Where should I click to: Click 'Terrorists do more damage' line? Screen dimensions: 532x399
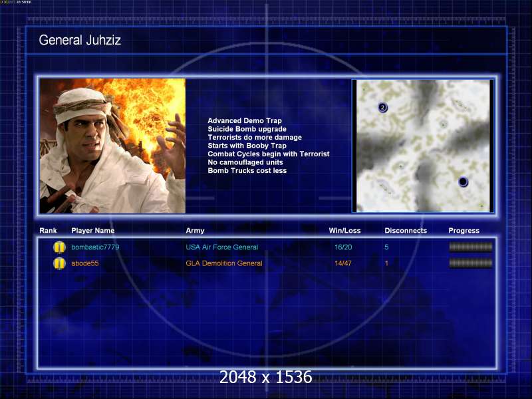(x=255, y=137)
